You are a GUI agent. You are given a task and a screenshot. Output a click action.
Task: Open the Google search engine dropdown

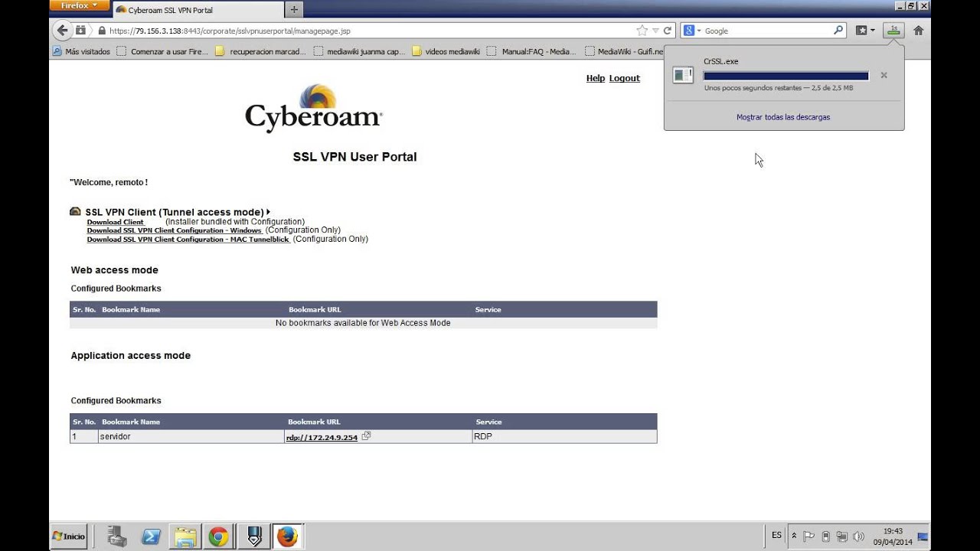693,31
